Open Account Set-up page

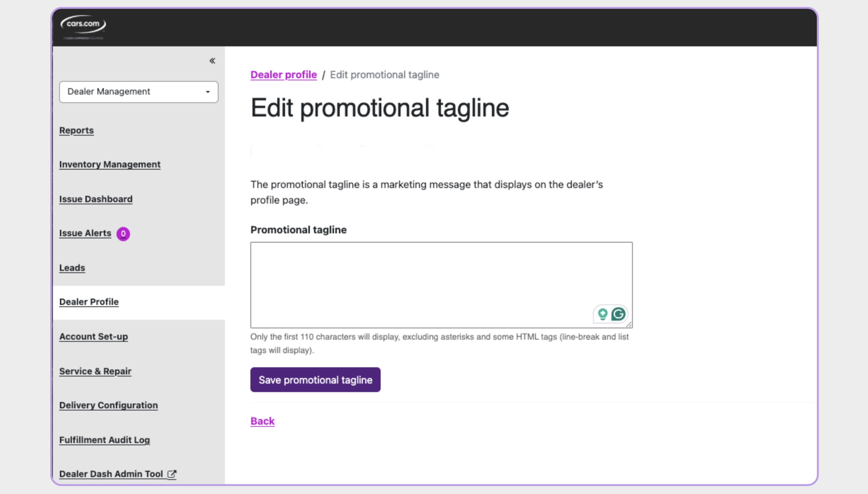pyautogui.click(x=94, y=337)
